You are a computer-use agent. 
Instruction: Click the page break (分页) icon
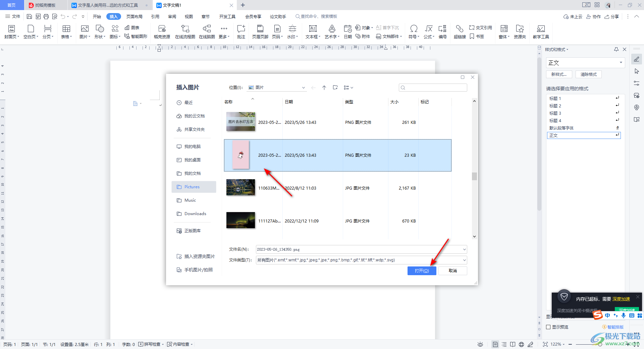(x=48, y=29)
